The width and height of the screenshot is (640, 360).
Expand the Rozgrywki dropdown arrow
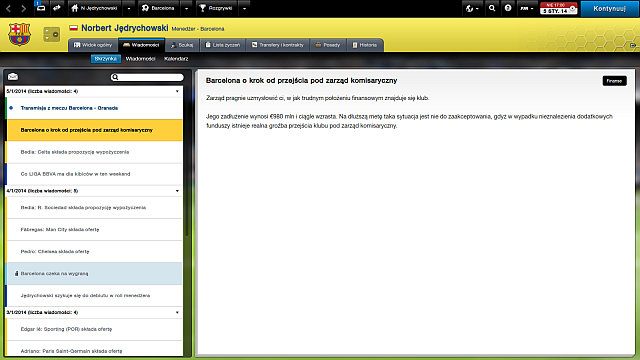click(x=244, y=8)
